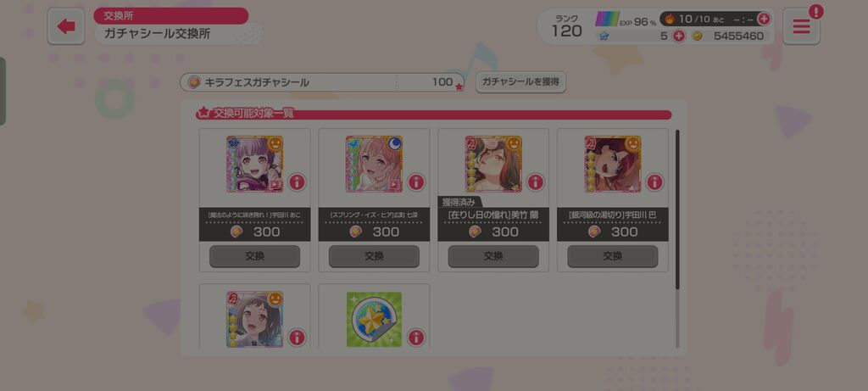Open the 宇田川あこ card thumbnail
The width and height of the screenshot is (868, 391).
pos(254,164)
